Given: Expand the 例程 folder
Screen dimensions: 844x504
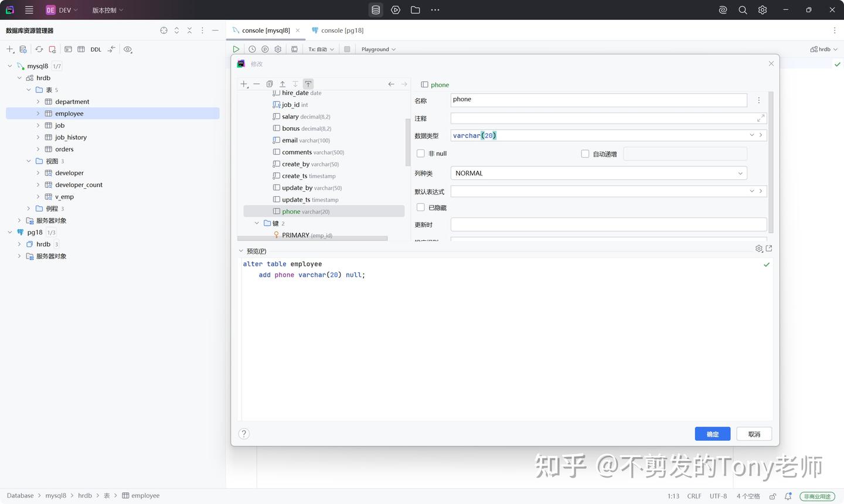Looking at the screenshot, I should tap(29, 209).
